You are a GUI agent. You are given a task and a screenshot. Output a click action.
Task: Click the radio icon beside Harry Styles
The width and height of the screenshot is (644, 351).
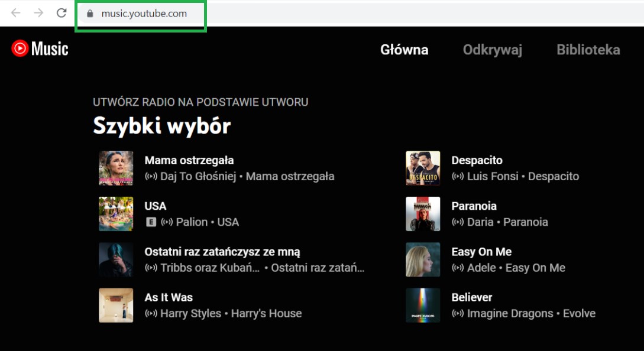pyautogui.click(x=151, y=313)
